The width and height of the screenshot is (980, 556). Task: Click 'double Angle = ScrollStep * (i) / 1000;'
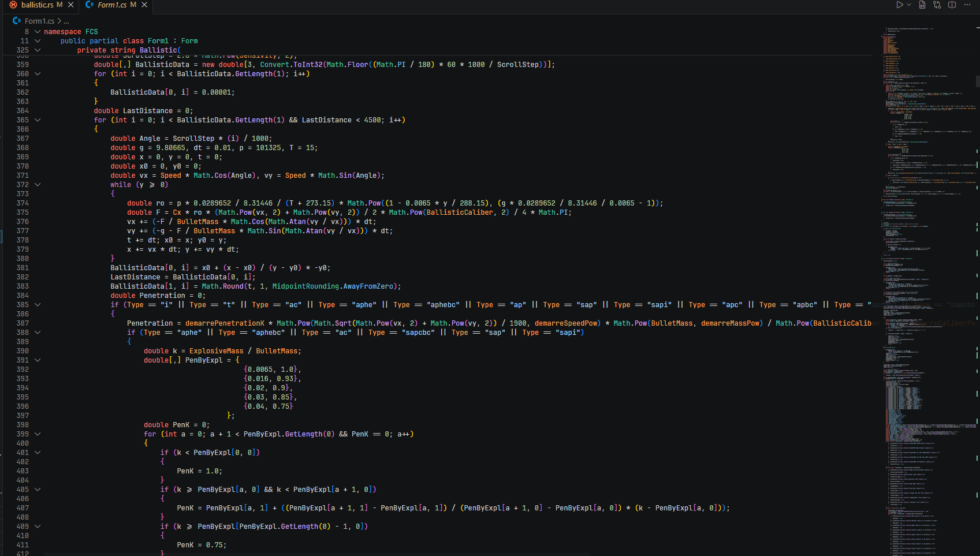[191, 139]
